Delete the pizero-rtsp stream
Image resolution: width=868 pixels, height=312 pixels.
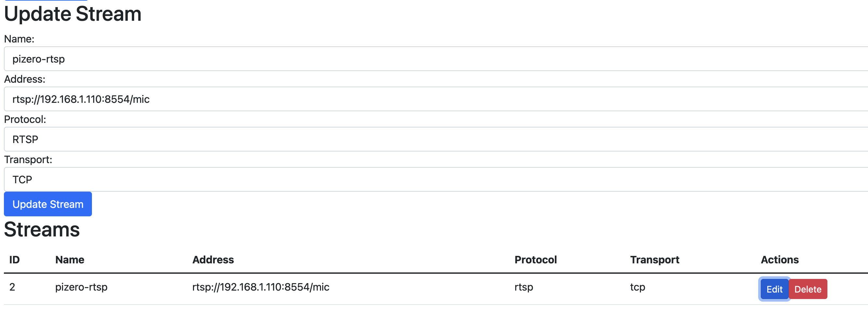(x=807, y=289)
